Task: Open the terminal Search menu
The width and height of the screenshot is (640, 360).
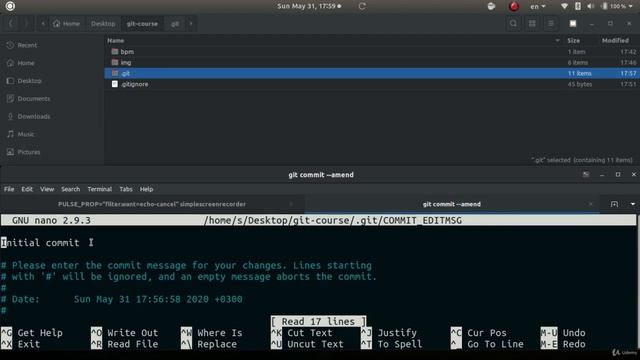Action: 71,189
